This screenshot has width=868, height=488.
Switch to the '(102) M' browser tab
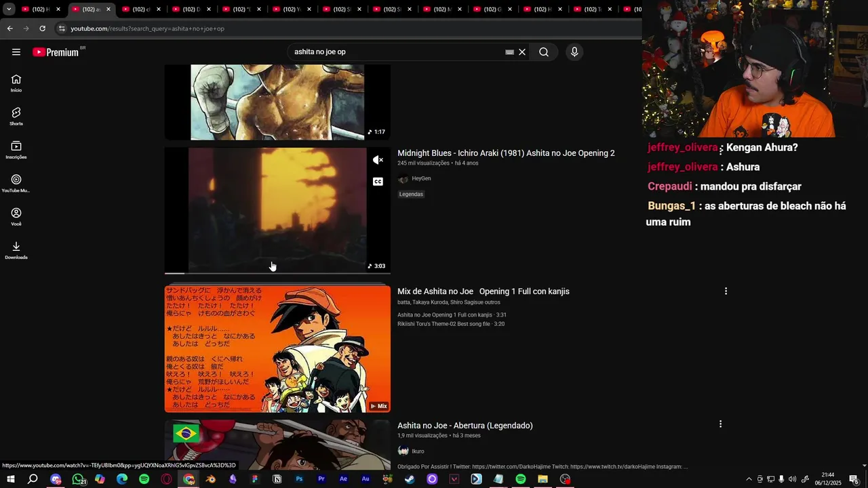pos(441,9)
